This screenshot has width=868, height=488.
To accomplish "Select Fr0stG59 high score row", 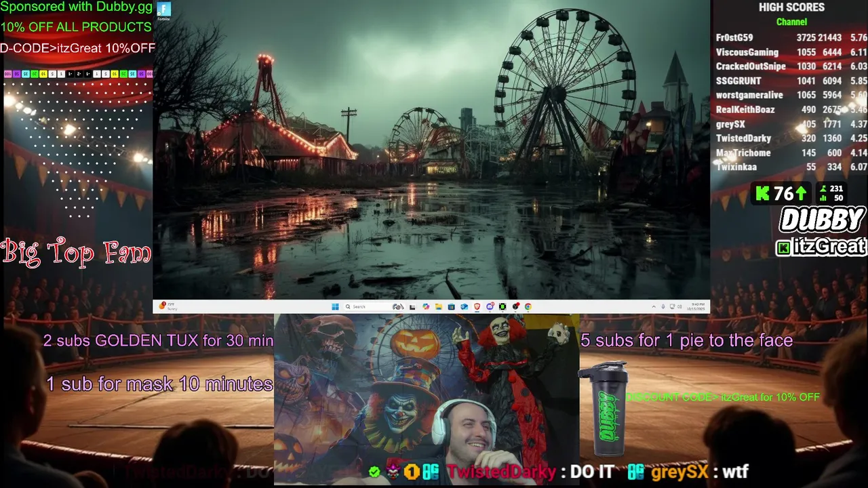I will pos(791,38).
